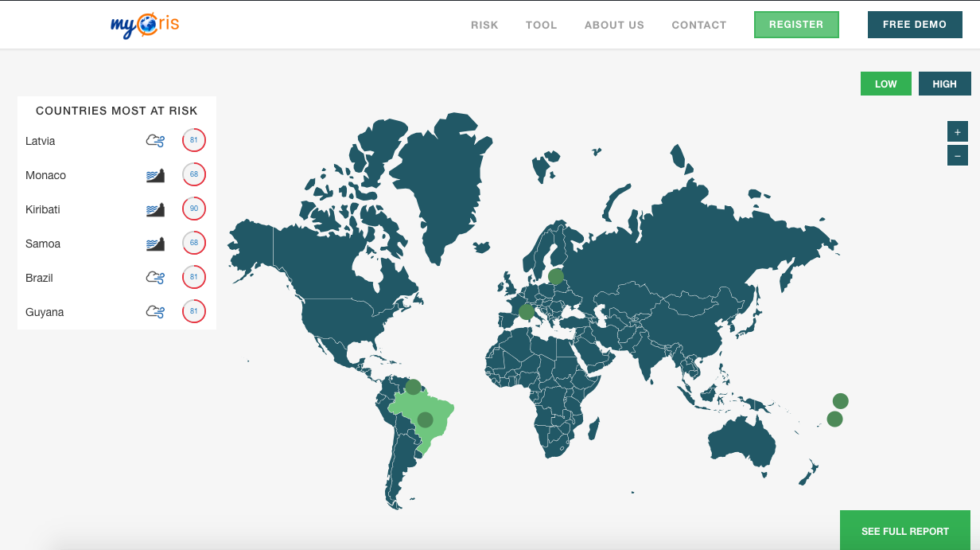The height and width of the screenshot is (550, 980).
Task: Go to the ABOUT US page
Action: click(x=614, y=25)
